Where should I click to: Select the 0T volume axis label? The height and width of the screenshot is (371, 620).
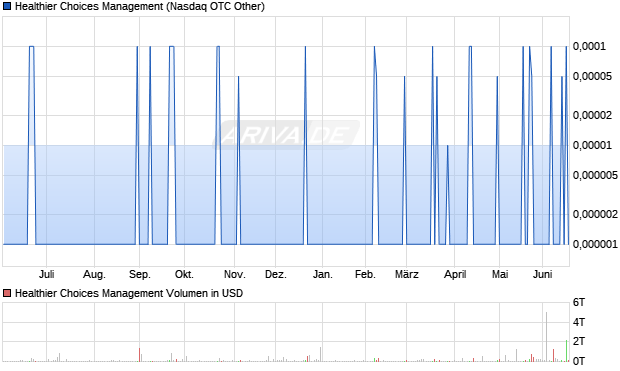pyautogui.click(x=579, y=361)
